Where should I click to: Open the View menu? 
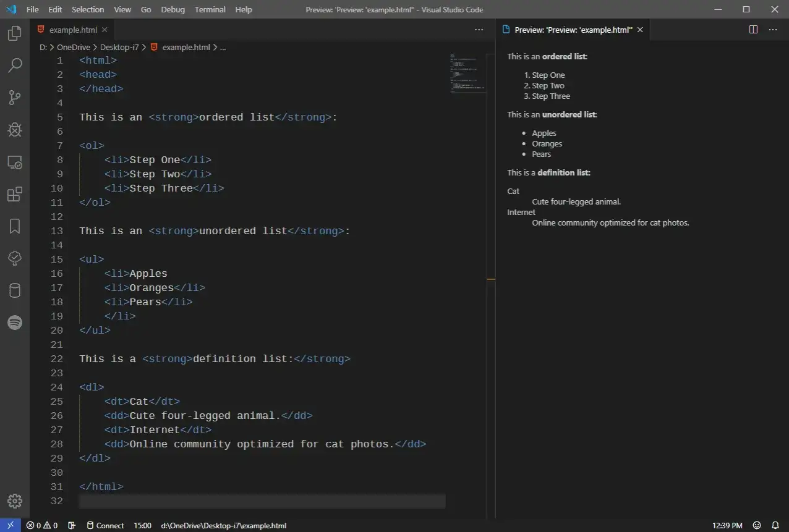pyautogui.click(x=122, y=9)
